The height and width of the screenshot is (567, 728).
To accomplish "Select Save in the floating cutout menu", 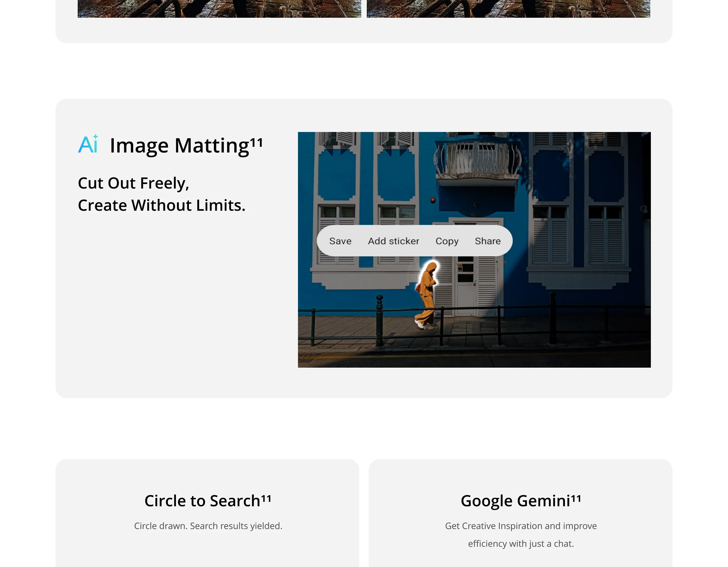I will click(x=340, y=241).
